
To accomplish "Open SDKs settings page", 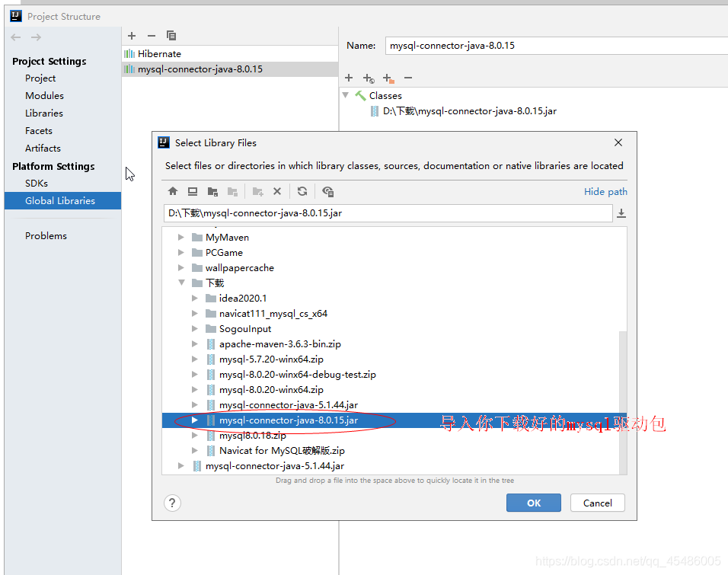I will pyautogui.click(x=37, y=184).
